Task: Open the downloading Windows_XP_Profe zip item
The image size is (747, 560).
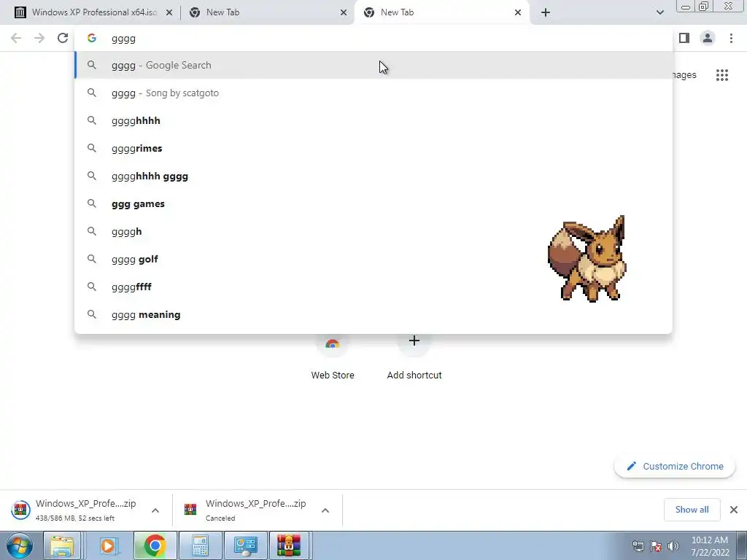Action: click(x=77, y=510)
